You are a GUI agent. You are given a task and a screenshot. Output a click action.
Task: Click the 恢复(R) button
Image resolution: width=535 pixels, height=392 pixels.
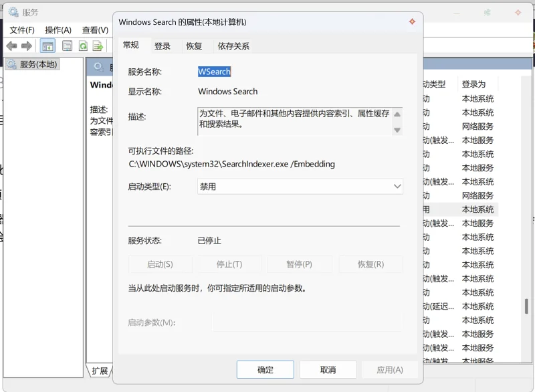(x=371, y=264)
